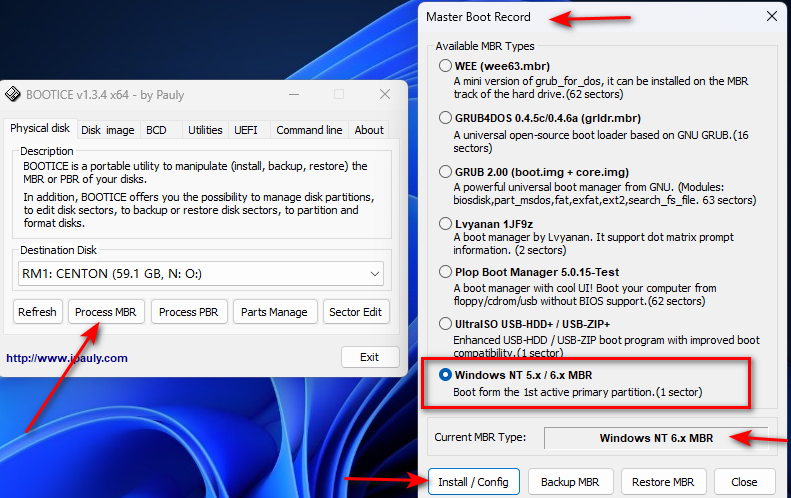Screen dimensions: 791x498
Task: Open Parts Manage
Action: click(274, 312)
